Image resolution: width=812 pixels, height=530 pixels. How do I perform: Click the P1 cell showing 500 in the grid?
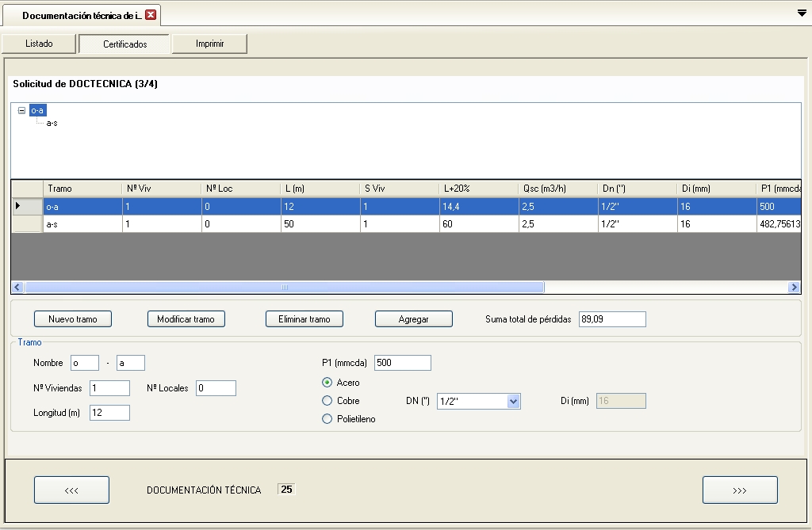(x=779, y=207)
